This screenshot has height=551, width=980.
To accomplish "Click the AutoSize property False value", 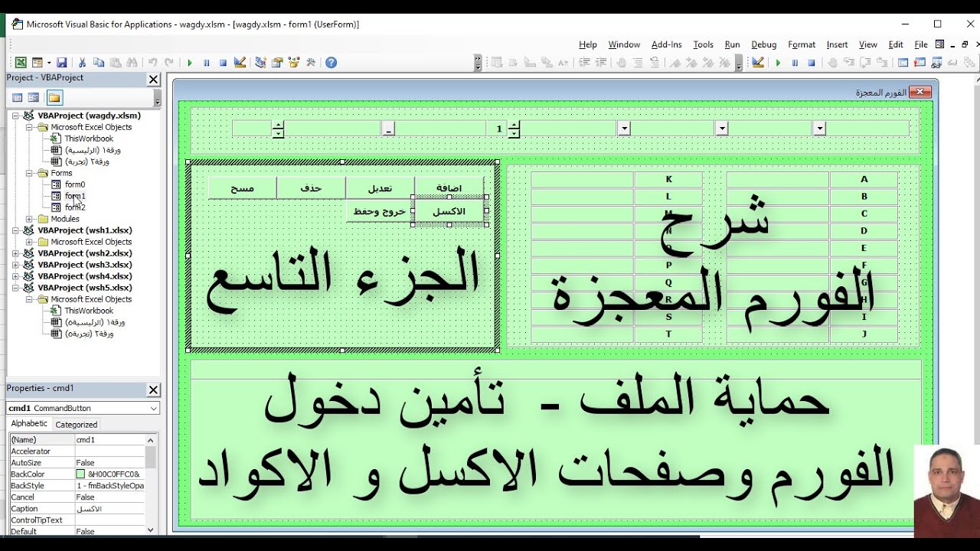I will pos(109,463).
